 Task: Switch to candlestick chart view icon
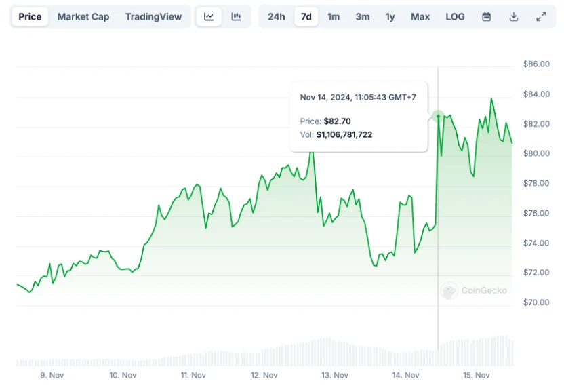pyautogui.click(x=236, y=17)
